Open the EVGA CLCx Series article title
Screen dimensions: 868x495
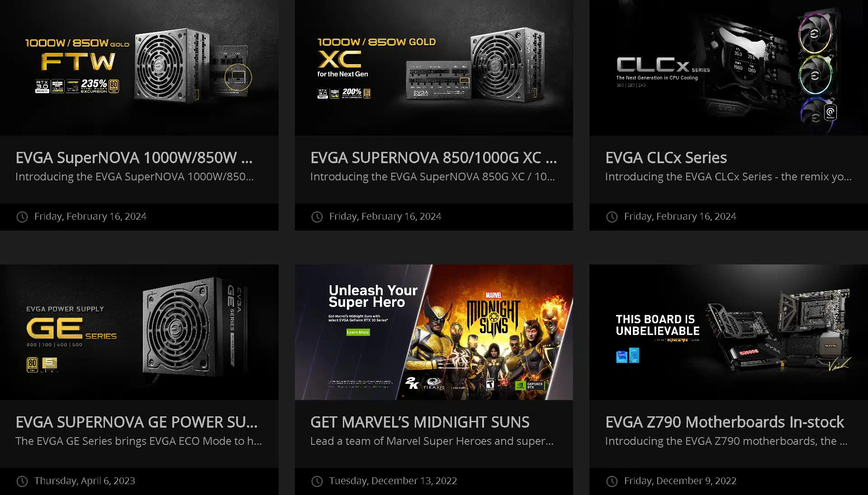[x=666, y=158]
